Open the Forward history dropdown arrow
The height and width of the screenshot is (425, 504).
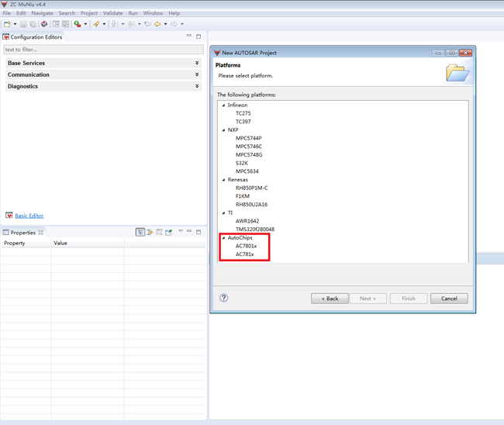click(x=182, y=24)
